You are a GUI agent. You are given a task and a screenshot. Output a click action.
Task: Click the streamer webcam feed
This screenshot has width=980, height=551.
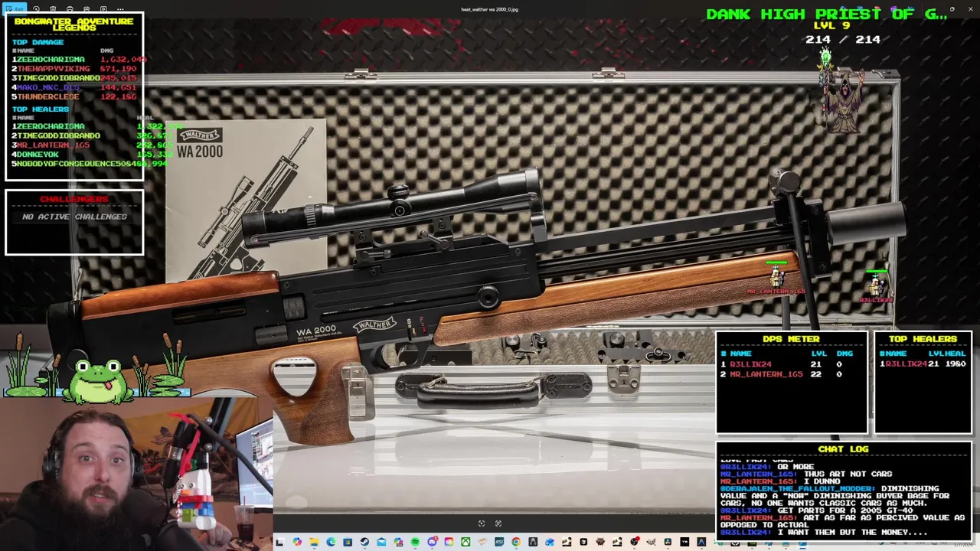[x=136, y=474]
